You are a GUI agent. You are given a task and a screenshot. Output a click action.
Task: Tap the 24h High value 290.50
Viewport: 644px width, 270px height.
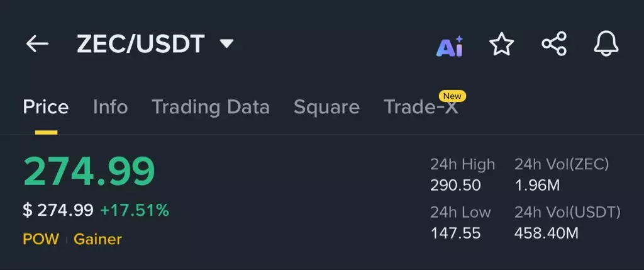point(455,186)
